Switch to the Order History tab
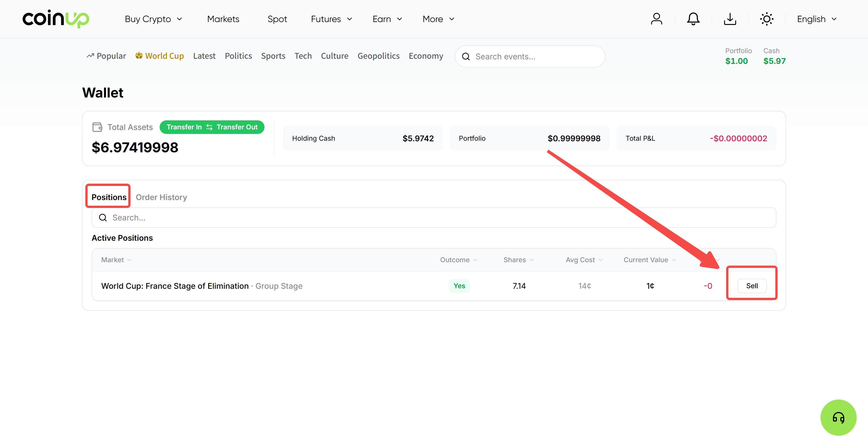 coord(161,197)
